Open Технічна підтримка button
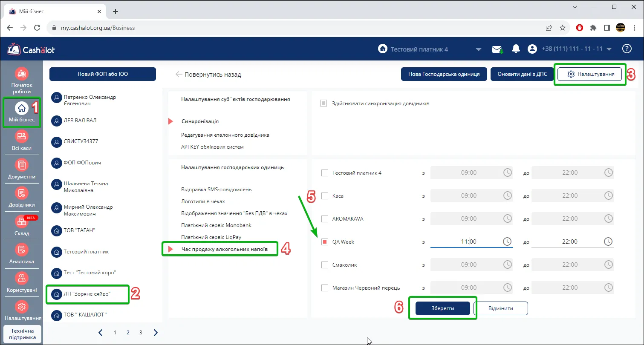This screenshot has height=345, width=644. (x=22, y=334)
